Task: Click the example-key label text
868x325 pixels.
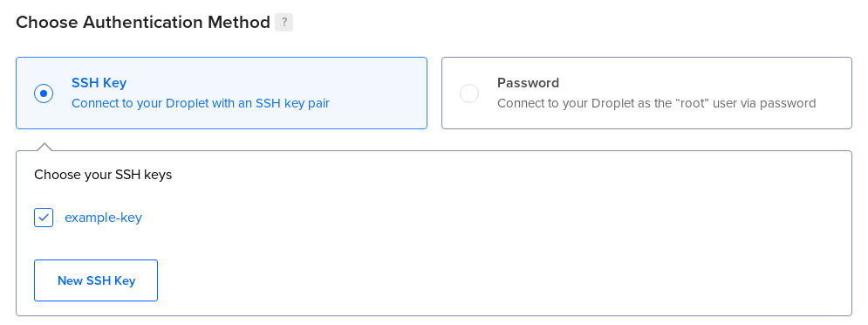Action: click(x=104, y=218)
